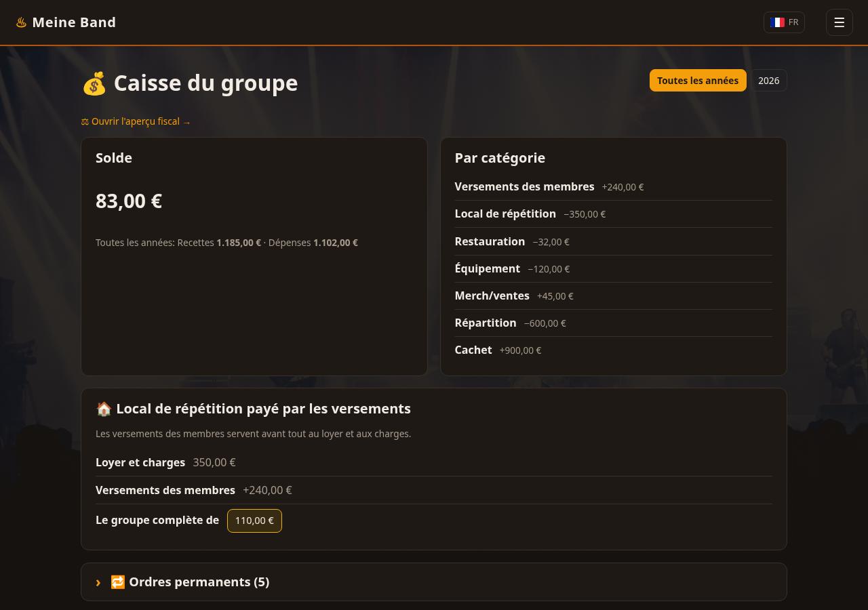Image resolution: width=868 pixels, height=610 pixels.
Task: Click the house icon beside Local de répétition
Action: [x=104, y=409]
